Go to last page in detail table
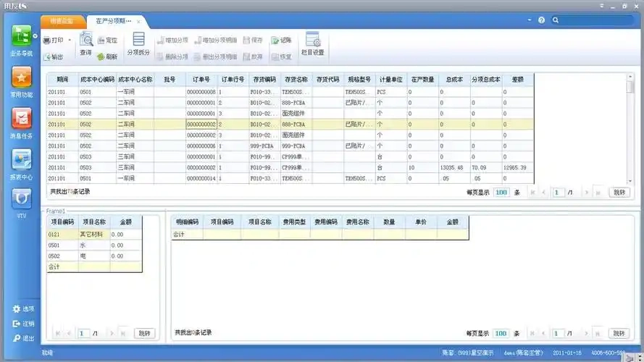 pos(598,333)
